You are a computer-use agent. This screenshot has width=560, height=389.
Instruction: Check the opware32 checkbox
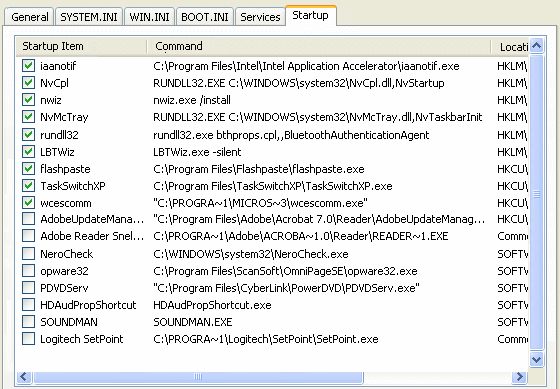[28, 271]
